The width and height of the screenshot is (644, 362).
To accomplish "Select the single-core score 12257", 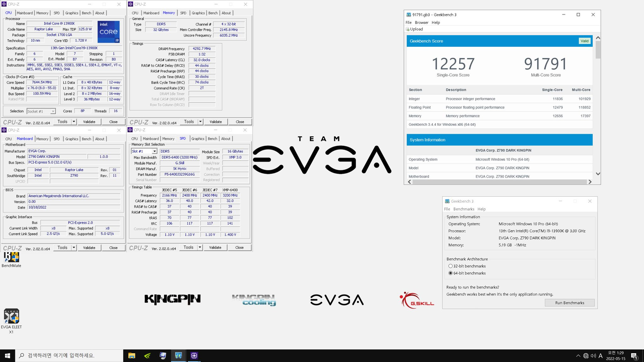I will pos(453,64).
